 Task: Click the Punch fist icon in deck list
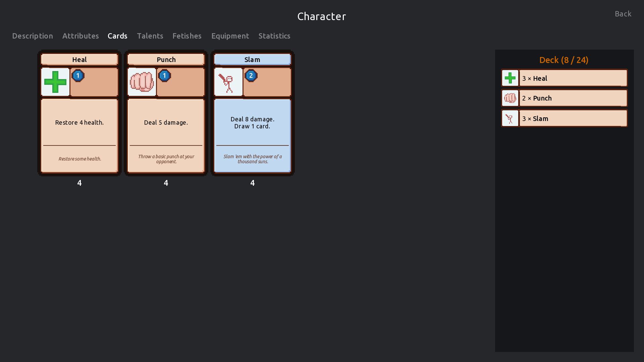[510, 98]
